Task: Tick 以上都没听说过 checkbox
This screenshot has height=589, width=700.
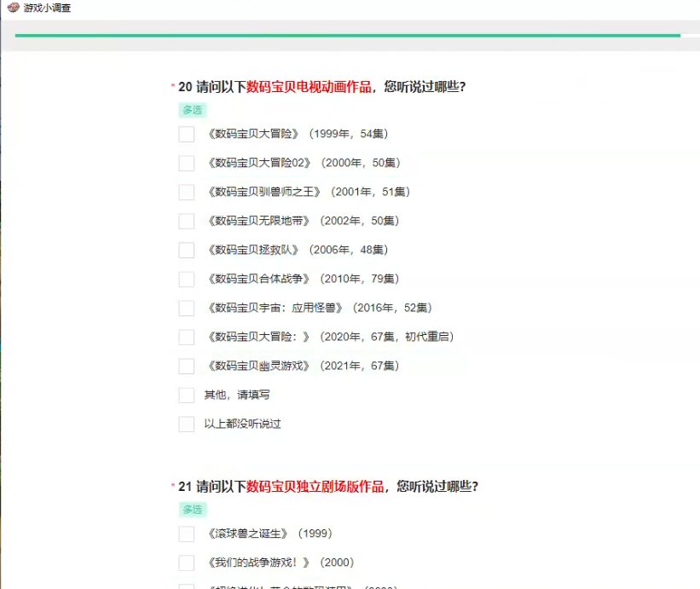Action: 186,424
